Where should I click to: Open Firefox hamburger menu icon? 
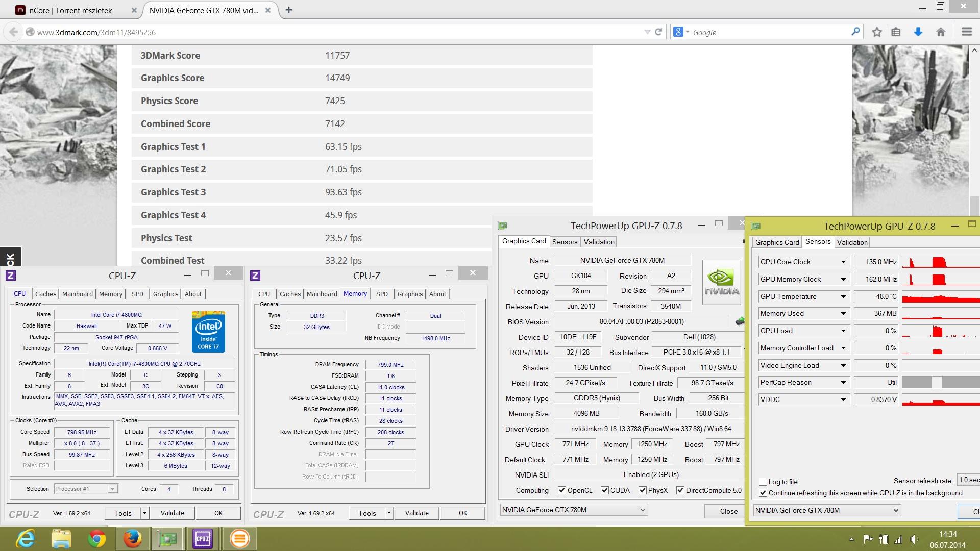(x=966, y=32)
